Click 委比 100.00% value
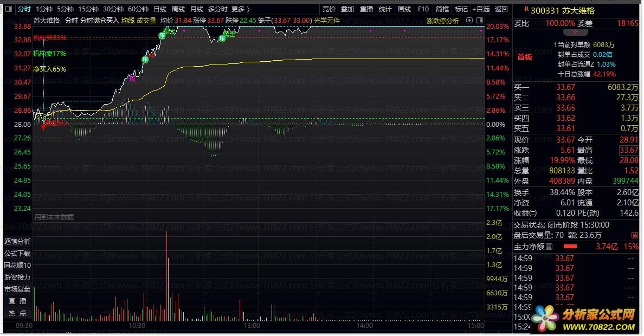 [560, 24]
